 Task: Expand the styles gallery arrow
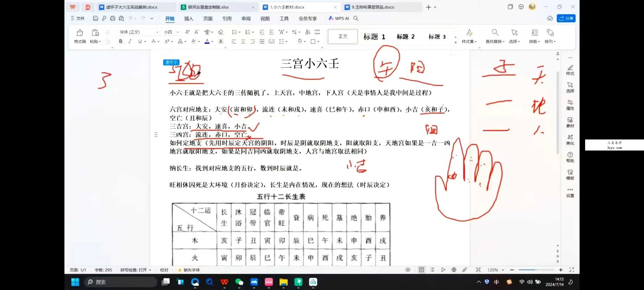tap(455, 43)
